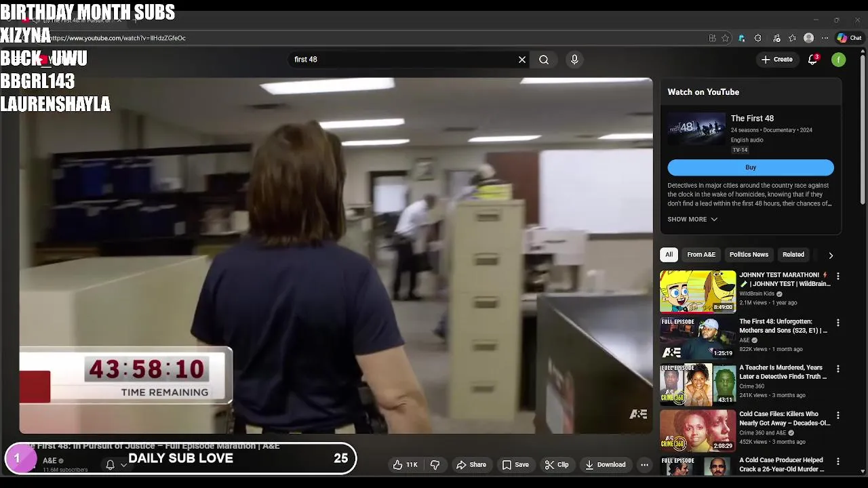Add this page to browser favorites star
This screenshot has height=488, width=868.
726,38
